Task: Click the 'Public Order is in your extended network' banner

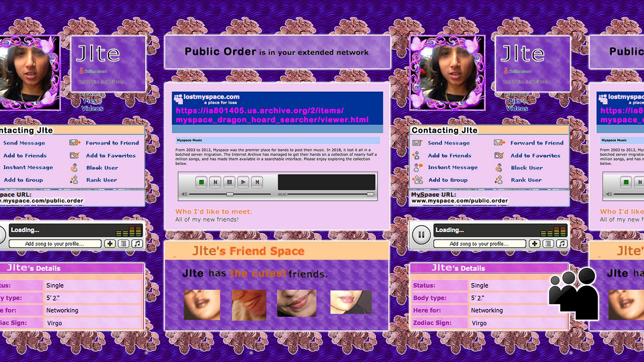Action: coord(277,52)
